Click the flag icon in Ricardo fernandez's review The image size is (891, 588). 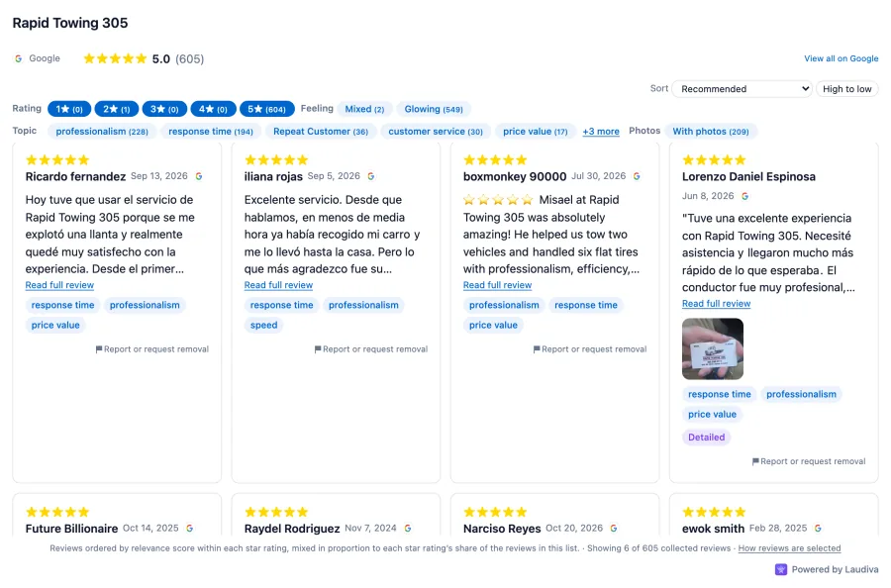[99, 349]
